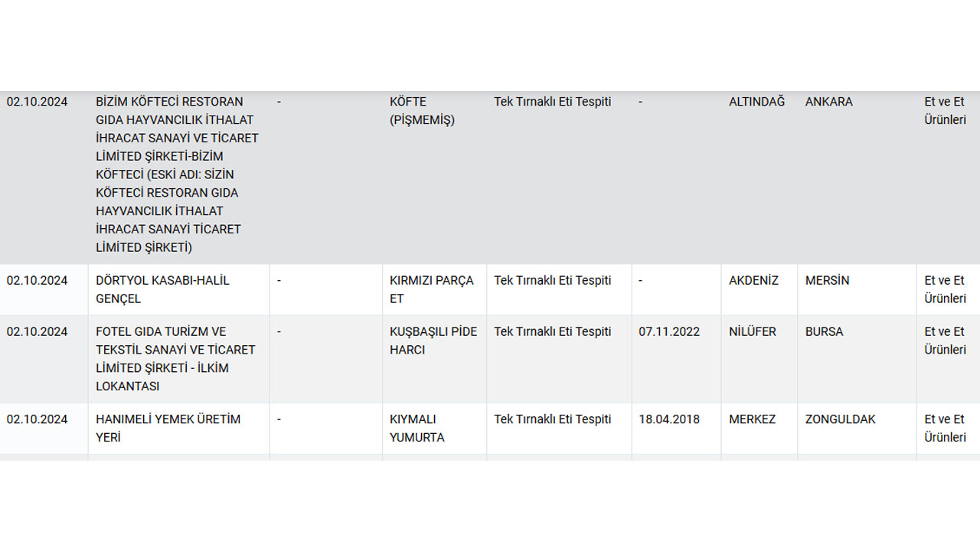Click the BURSA province cell

(x=824, y=332)
